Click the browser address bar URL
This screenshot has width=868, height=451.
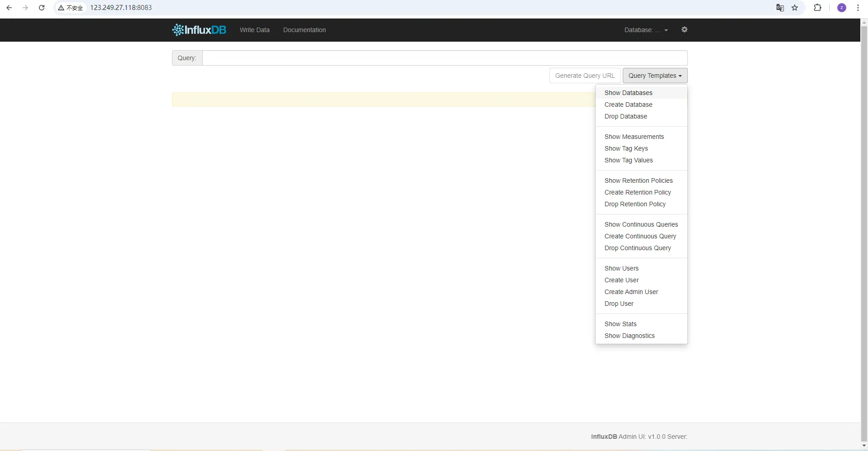[x=121, y=8]
